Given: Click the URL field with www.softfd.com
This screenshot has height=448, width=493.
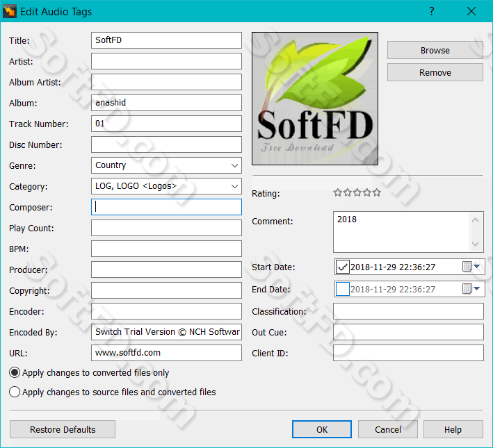Looking at the screenshot, I should coord(166,353).
